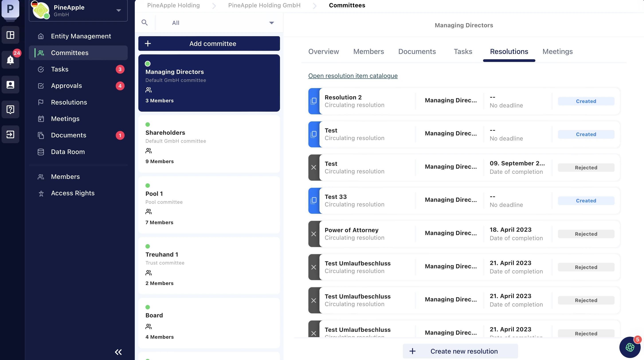Click the notifications bell icon
This screenshot has height=360, width=644.
pyautogui.click(x=10, y=60)
